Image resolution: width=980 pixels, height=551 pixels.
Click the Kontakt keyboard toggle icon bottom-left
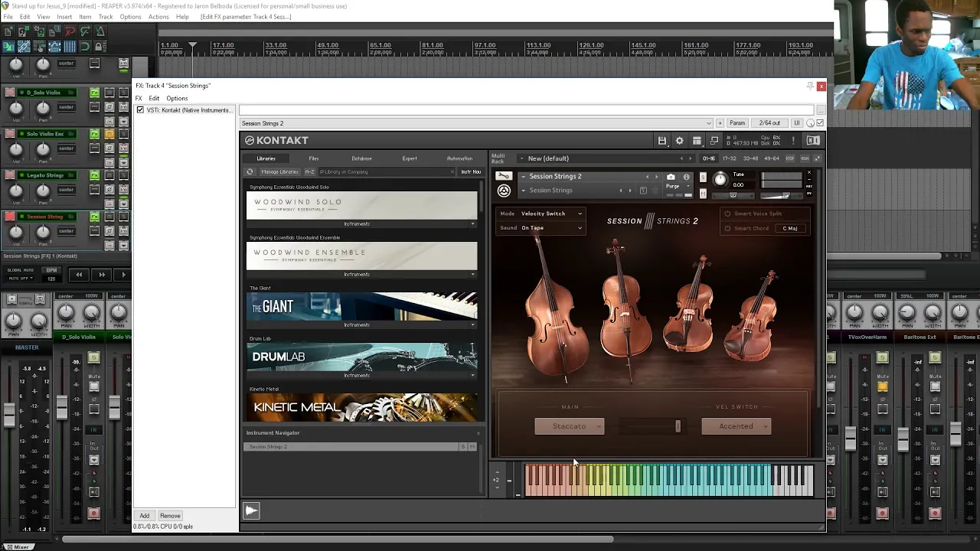pos(251,510)
